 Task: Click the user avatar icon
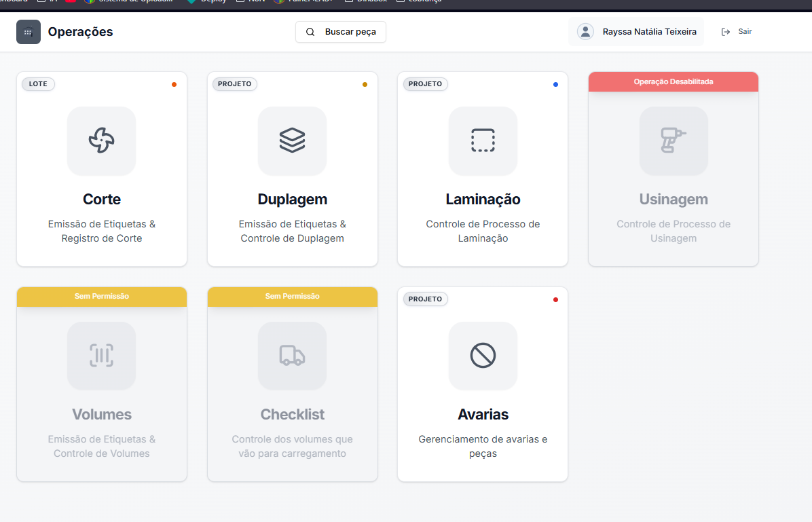[585, 32]
